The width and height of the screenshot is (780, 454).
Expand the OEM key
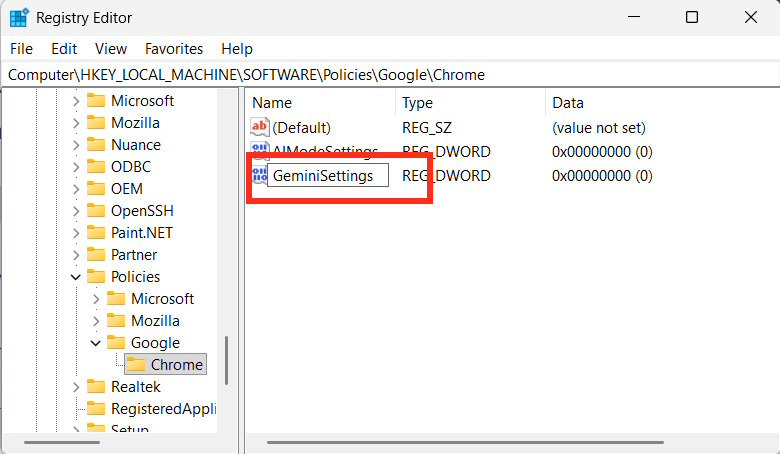pyautogui.click(x=76, y=189)
